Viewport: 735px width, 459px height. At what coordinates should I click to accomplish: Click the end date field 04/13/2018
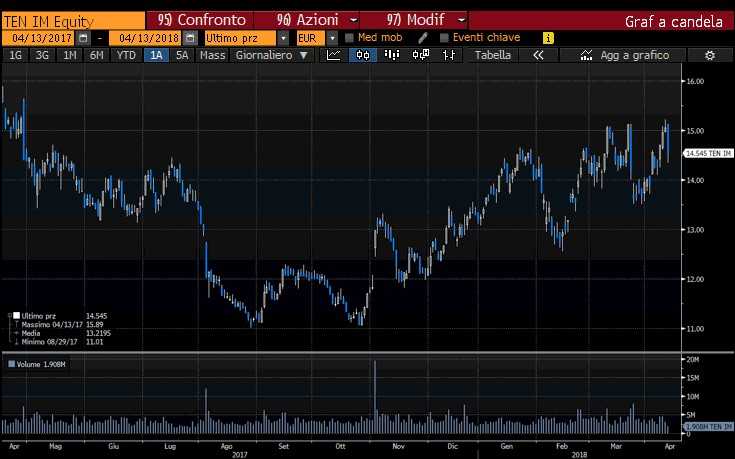(x=146, y=38)
